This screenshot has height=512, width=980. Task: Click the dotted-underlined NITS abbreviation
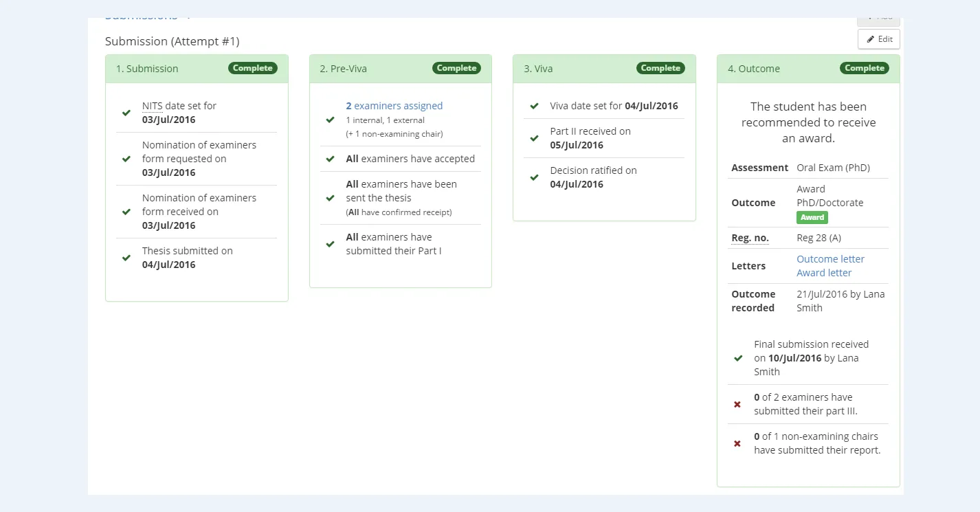click(x=152, y=106)
